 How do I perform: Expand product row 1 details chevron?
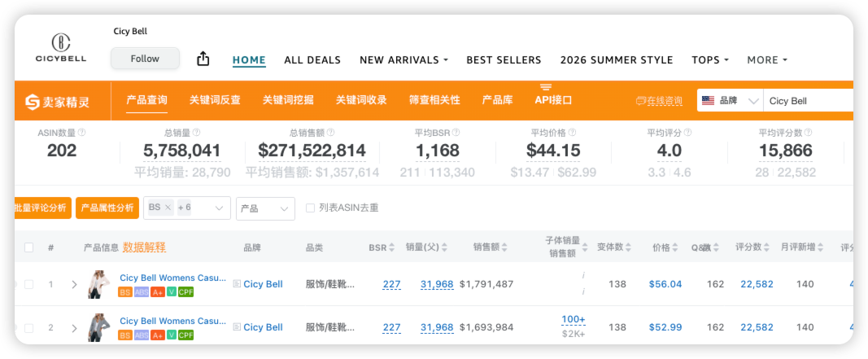point(74,284)
